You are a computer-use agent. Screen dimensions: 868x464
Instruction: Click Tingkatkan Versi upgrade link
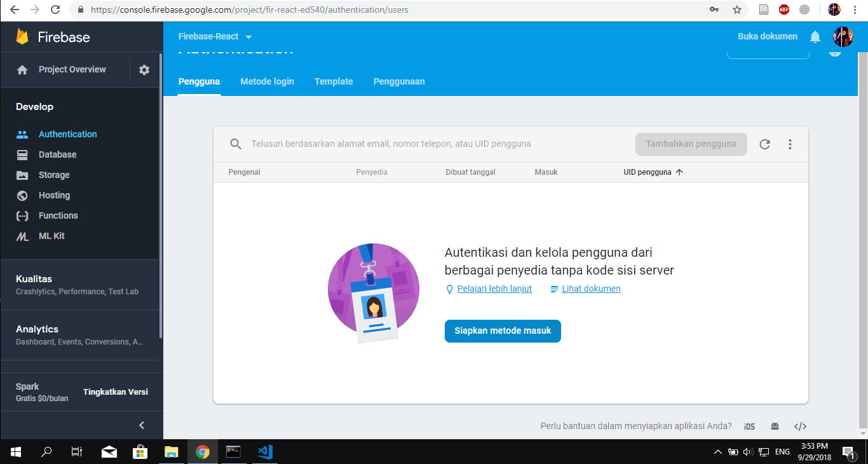pos(116,392)
